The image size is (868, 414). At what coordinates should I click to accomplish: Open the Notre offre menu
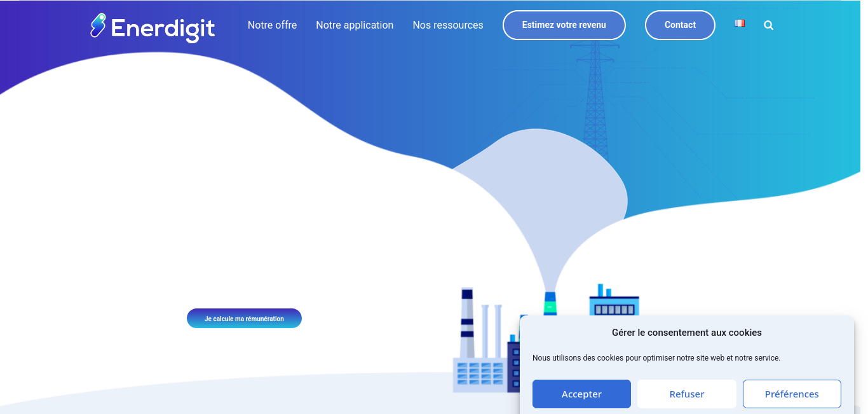[x=272, y=25]
